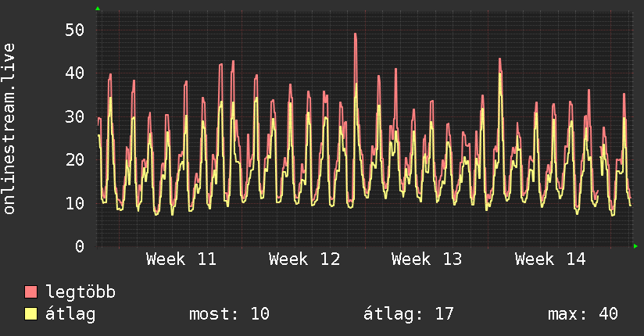Click the Week 12 axis label

tap(304, 259)
